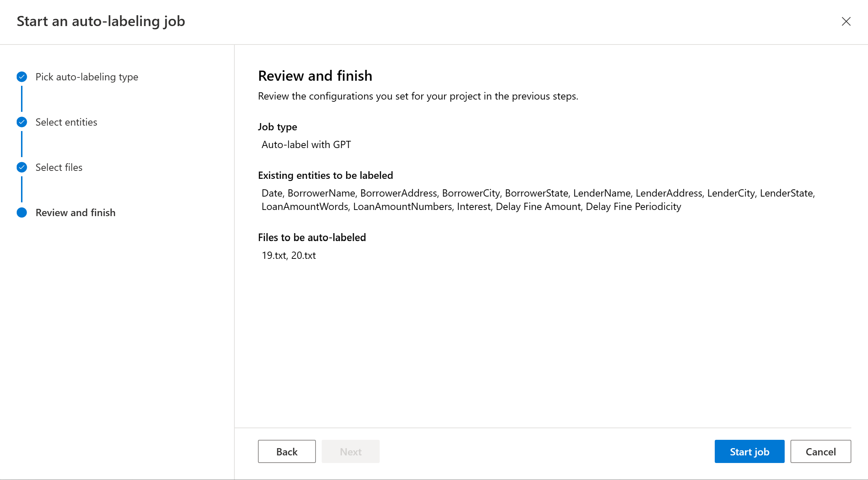Go to the Pick auto-labeling type step
Image resolution: width=868 pixels, height=480 pixels.
tap(87, 77)
